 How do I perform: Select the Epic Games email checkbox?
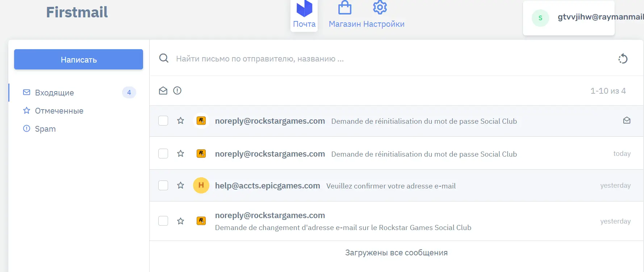163,186
